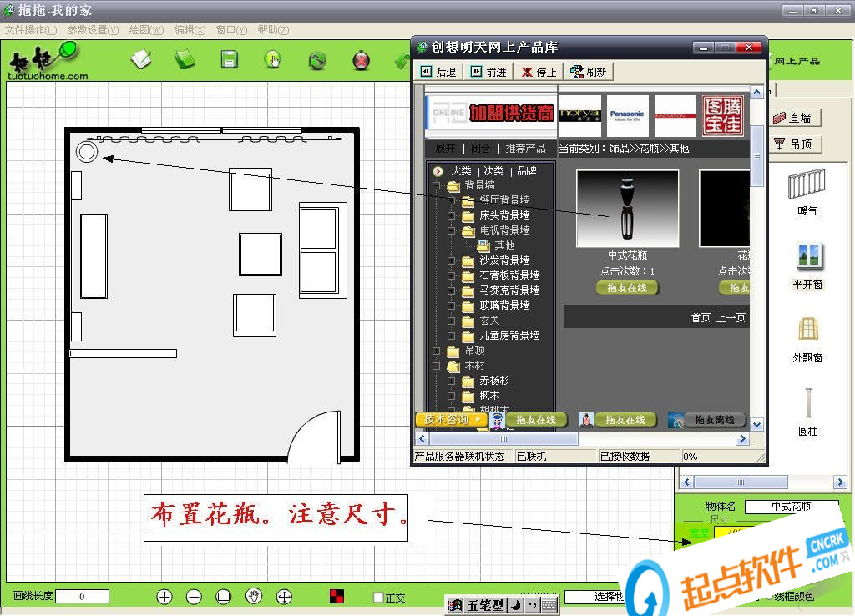
Task: Open the 窗口 menu
Action: [231, 30]
